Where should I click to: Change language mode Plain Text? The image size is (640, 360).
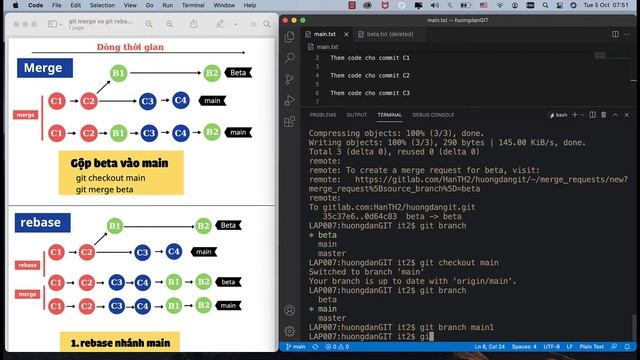[x=591, y=347]
